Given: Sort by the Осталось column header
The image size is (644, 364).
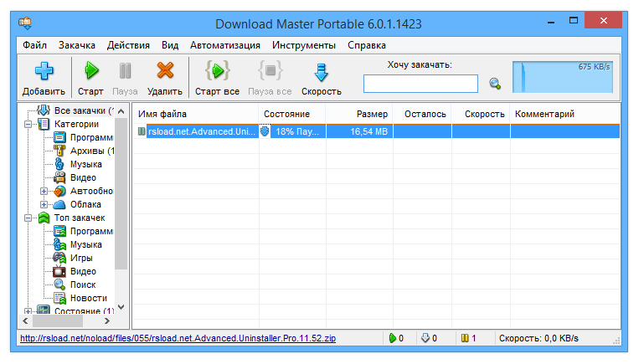Looking at the screenshot, I should [x=422, y=114].
